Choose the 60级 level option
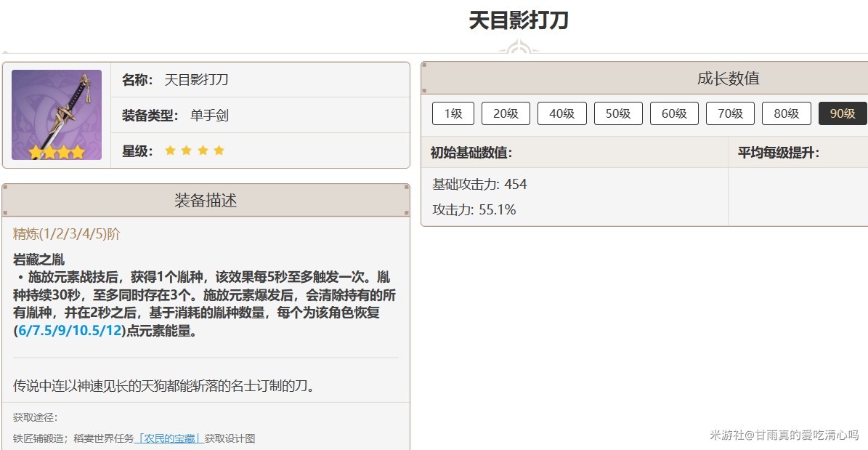The width and height of the screenshot is (868, 450). (674, 113)
